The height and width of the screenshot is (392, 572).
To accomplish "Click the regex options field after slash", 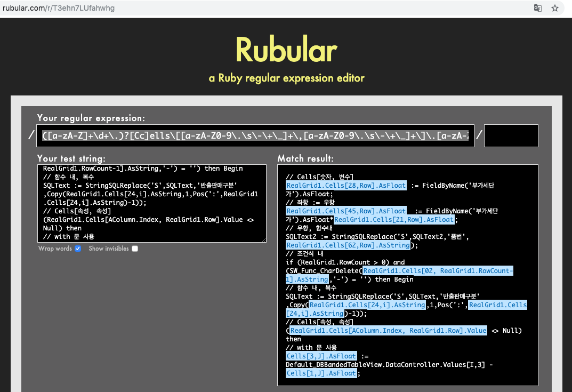I will click(511, 136).
